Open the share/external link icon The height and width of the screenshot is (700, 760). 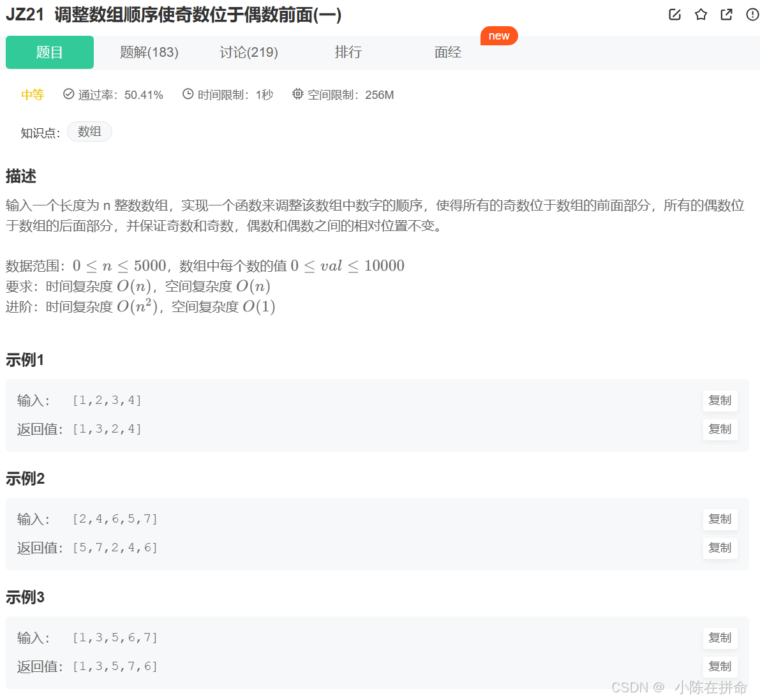(727, 15)
